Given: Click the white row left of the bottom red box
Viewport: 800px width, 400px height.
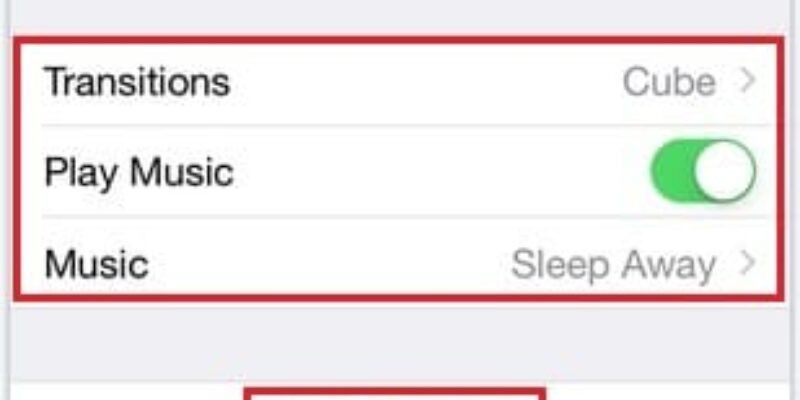Looking at the screenshot, I should click(x=120, y=393).
